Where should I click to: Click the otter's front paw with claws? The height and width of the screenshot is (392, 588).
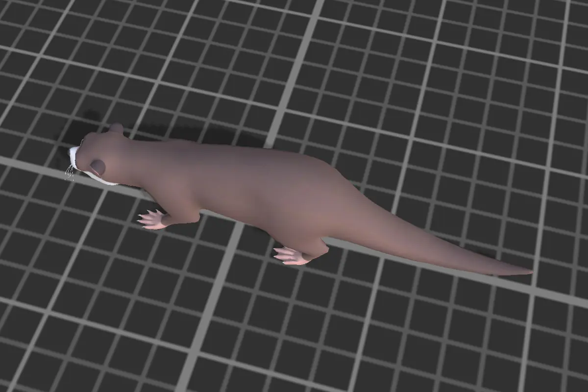tap(152, 219)
